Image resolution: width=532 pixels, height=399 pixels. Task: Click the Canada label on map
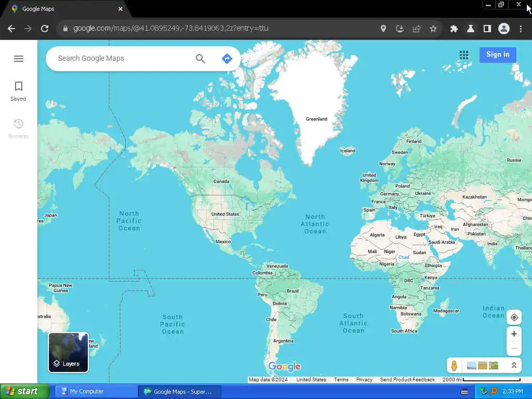(x=221, y=181)
